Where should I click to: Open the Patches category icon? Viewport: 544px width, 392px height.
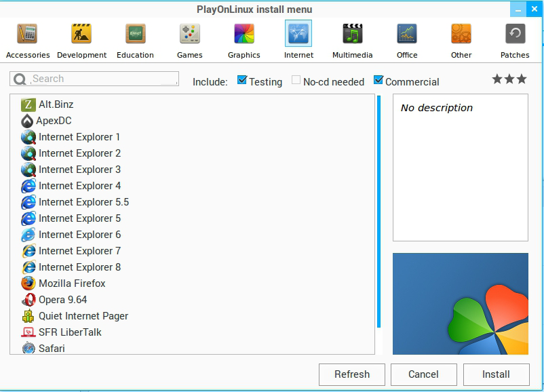(516, 34)
